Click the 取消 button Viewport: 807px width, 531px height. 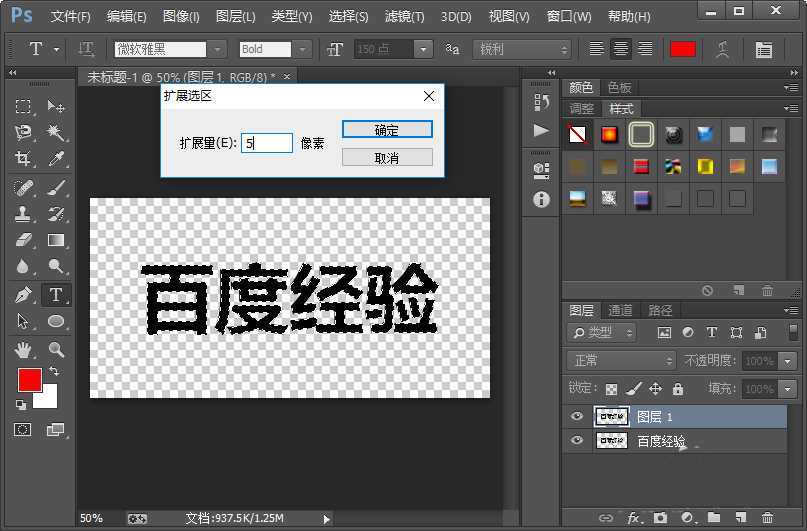(x=387, y=158)
